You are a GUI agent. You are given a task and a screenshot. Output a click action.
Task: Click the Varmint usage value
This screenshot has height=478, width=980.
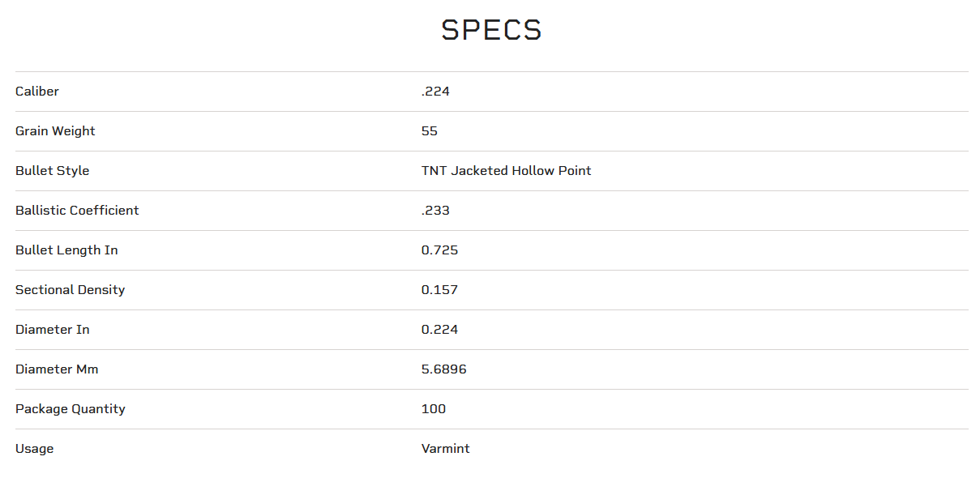[445, 449]
